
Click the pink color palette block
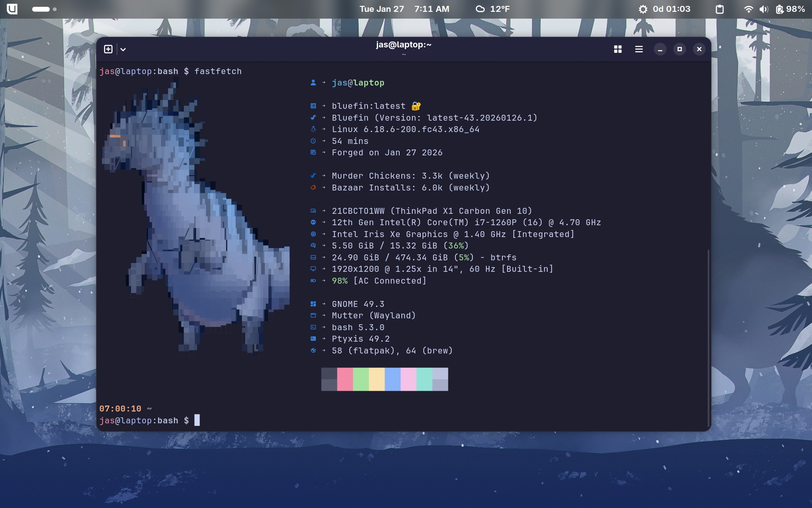pyautogui.click(x=345, y=379)
